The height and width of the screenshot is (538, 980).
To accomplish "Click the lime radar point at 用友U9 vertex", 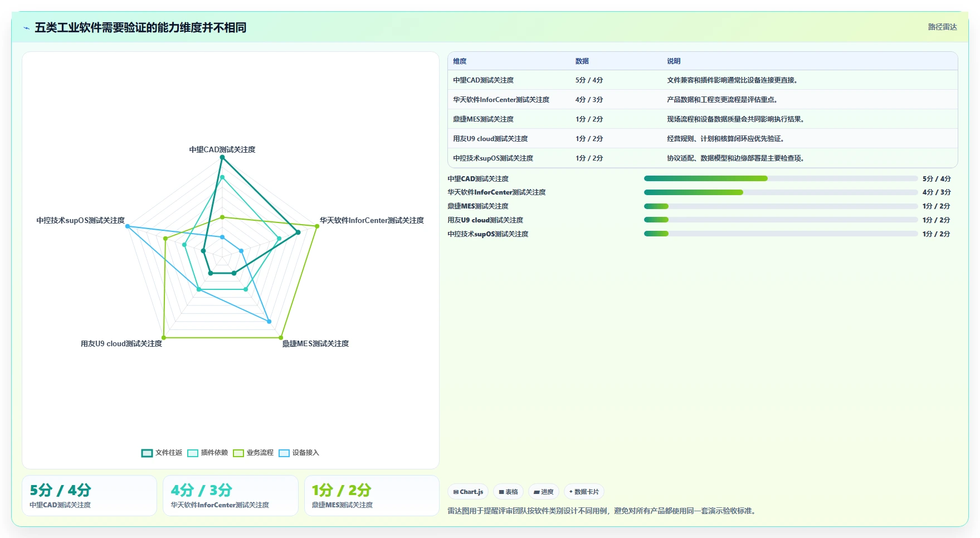I will tap(164, 338).
